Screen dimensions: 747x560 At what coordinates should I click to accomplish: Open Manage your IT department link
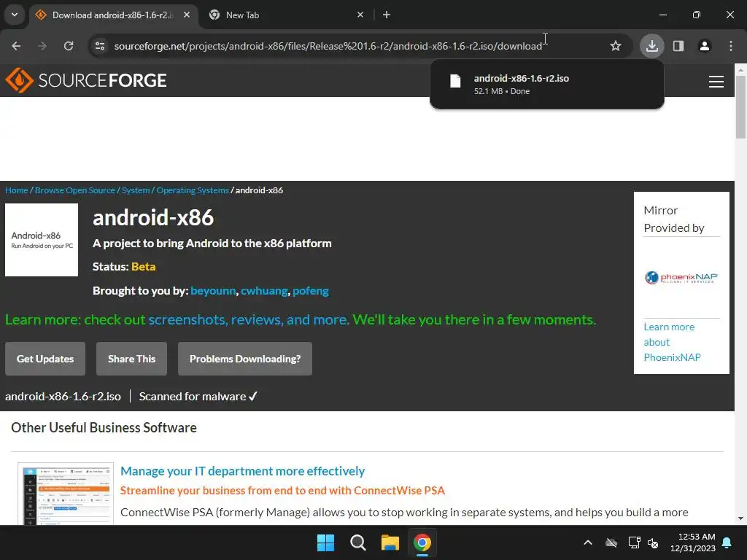tap(242, 471)
